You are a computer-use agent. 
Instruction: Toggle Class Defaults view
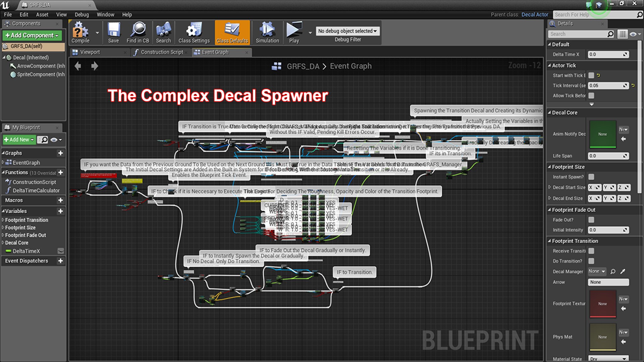coord(232,33)
